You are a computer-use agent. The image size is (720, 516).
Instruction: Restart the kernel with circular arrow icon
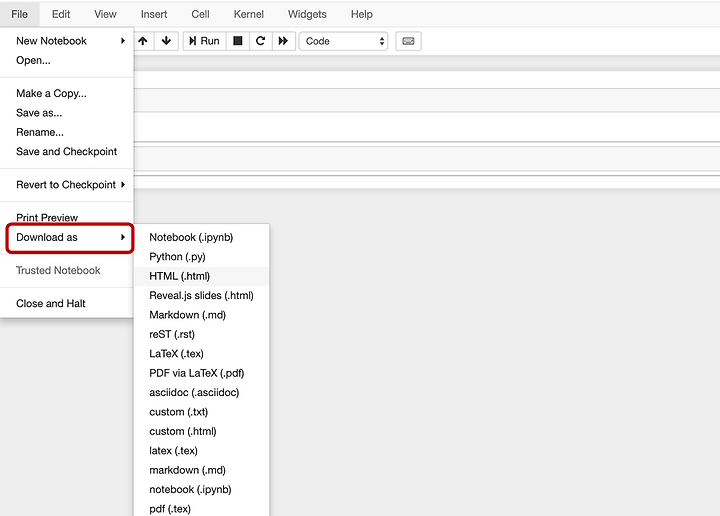point(260,41)
